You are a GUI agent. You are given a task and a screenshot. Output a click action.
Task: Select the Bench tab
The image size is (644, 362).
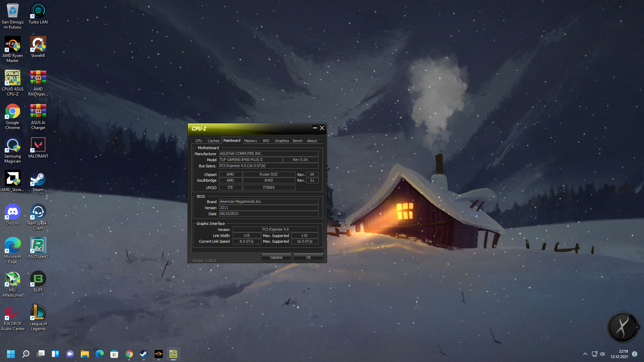click(298, 141)
